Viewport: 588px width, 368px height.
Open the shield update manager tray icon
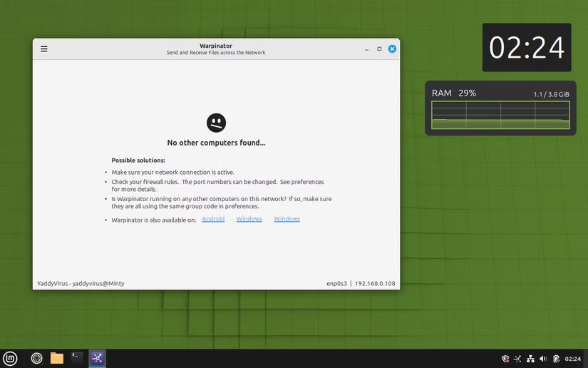[x=505, y=359]
